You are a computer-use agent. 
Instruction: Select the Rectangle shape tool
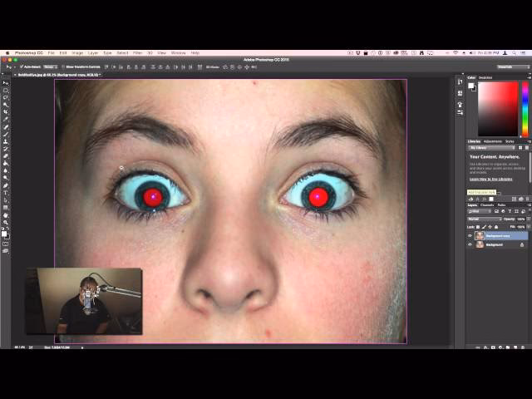6,207
